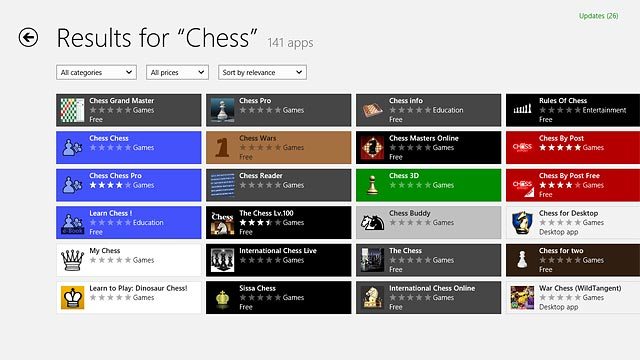Select the International Chess Live tile
The image size is (640, 360).
278,260
